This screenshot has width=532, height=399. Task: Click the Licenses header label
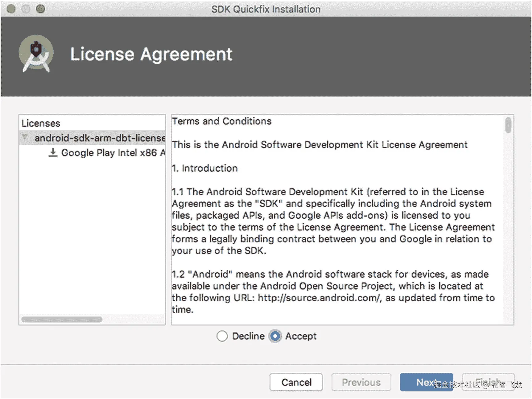coord(41,123)
